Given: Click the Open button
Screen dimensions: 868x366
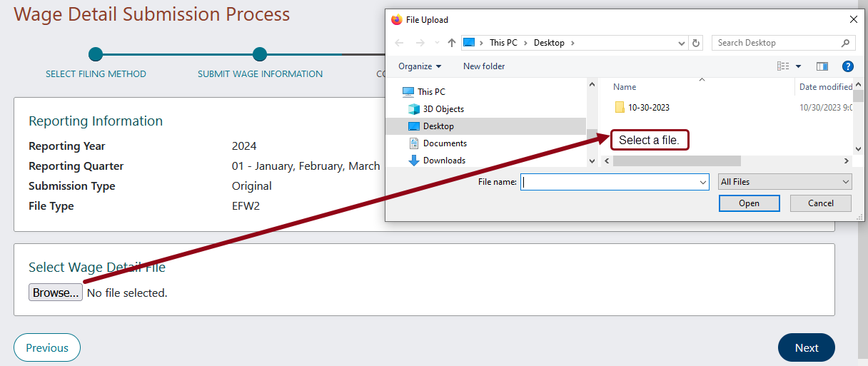Looking at the screenshot, I should pyautogui.click(x=749, y=203).
